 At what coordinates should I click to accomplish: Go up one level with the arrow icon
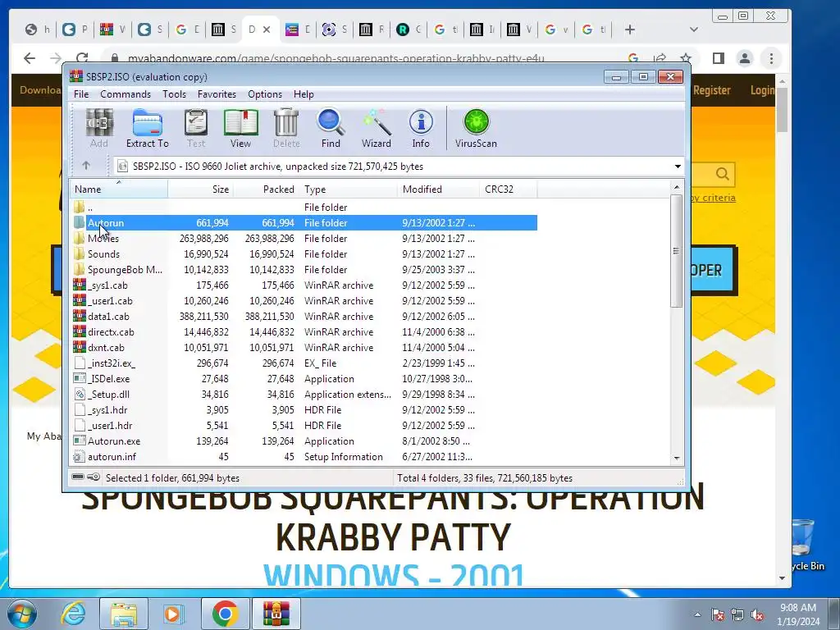tap(86, 166)
